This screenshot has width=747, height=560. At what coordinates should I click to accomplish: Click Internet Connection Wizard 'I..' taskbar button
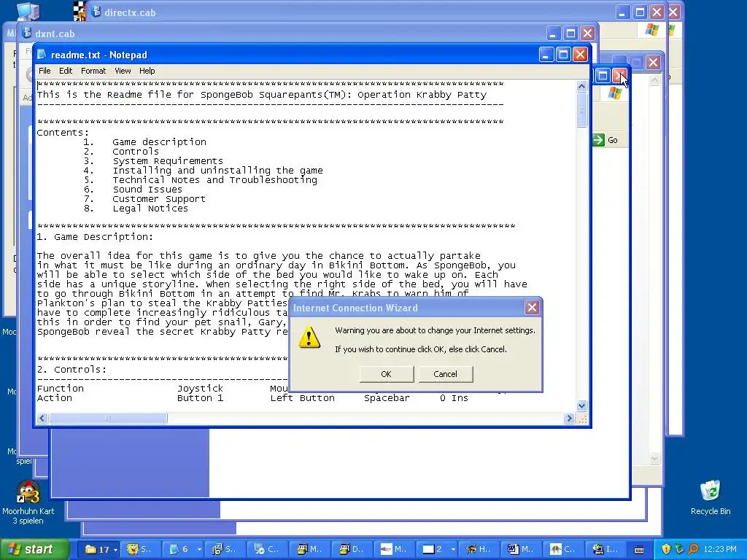click(x=605, y=549)
